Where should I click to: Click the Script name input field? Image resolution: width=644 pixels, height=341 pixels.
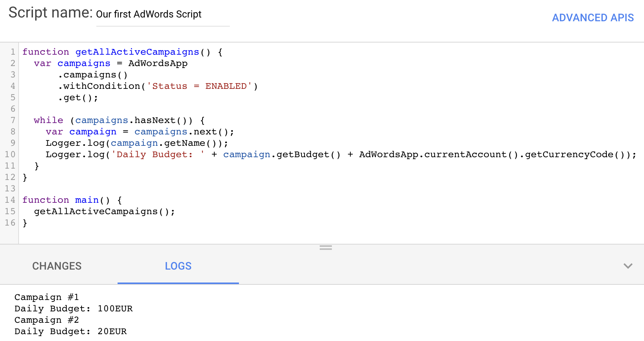(x=162, y=15)
